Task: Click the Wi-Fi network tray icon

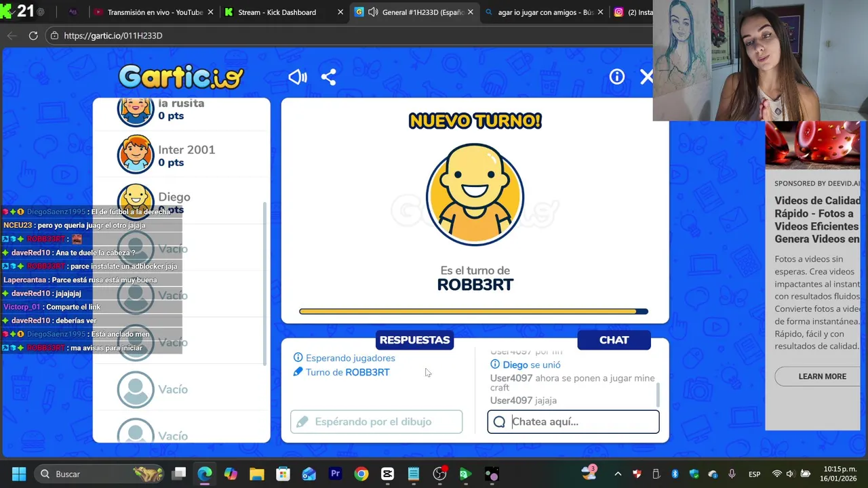Action: [777, 474]
